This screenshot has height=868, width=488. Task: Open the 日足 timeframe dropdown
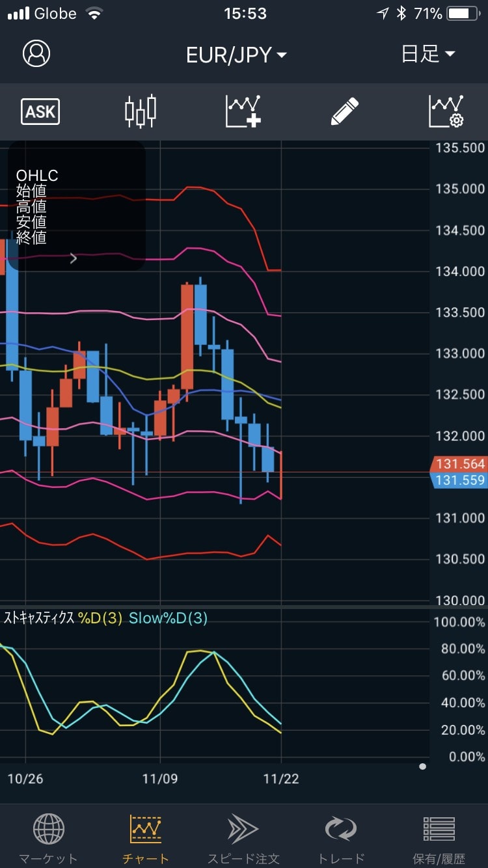[428, 54]
